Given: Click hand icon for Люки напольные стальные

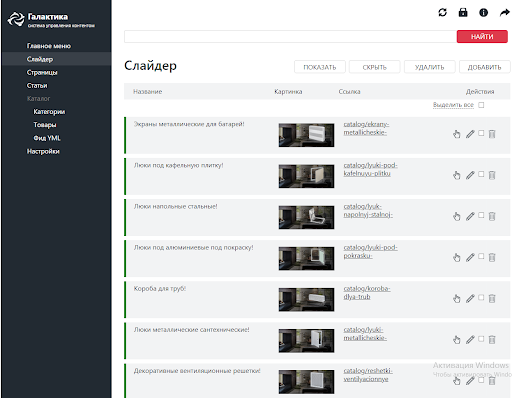Looking at the screenshot, I should (x=457, y=216).
